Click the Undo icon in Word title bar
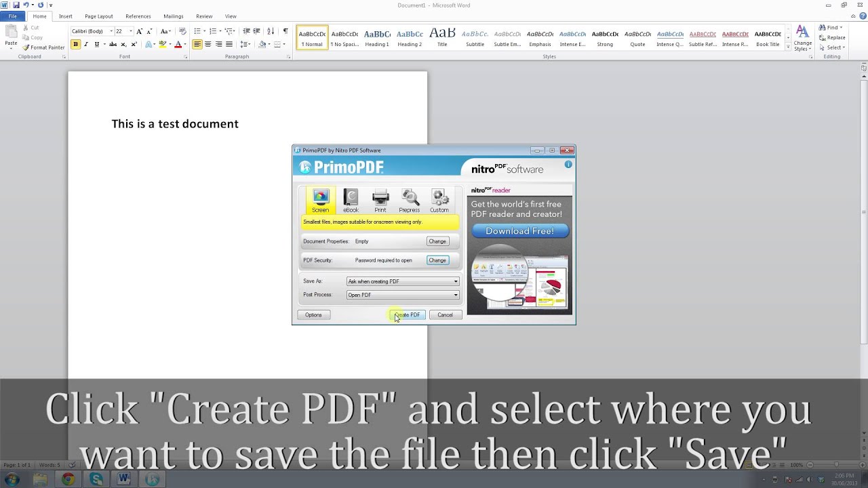Image resolution: width=868 pixels, height=488 pixels. [26, 5]
